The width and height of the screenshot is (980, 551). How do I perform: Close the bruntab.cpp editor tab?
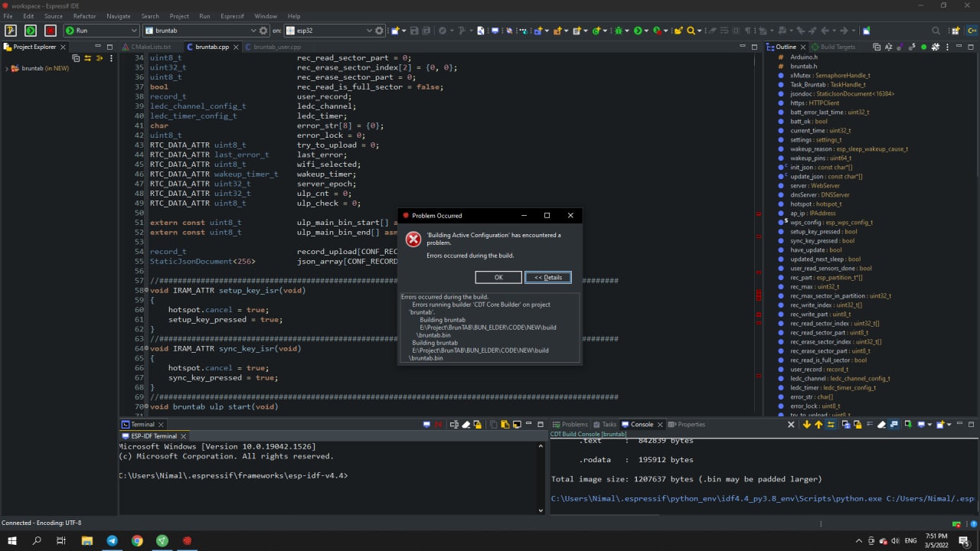tap(236, 47)
